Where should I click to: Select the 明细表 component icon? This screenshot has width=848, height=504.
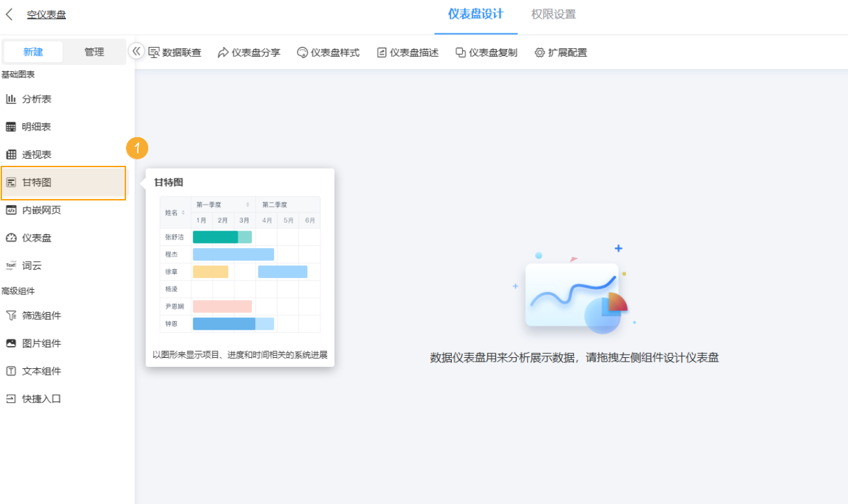12,126
